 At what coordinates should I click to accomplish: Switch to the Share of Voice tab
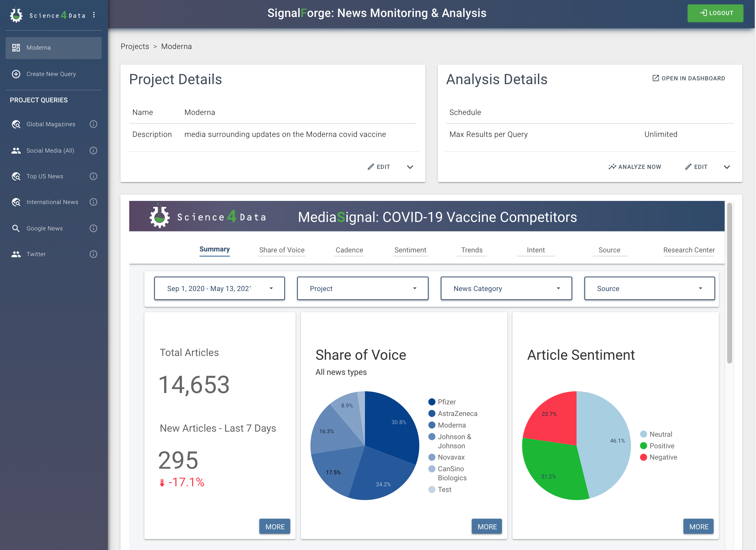click(x=282, y=250)
